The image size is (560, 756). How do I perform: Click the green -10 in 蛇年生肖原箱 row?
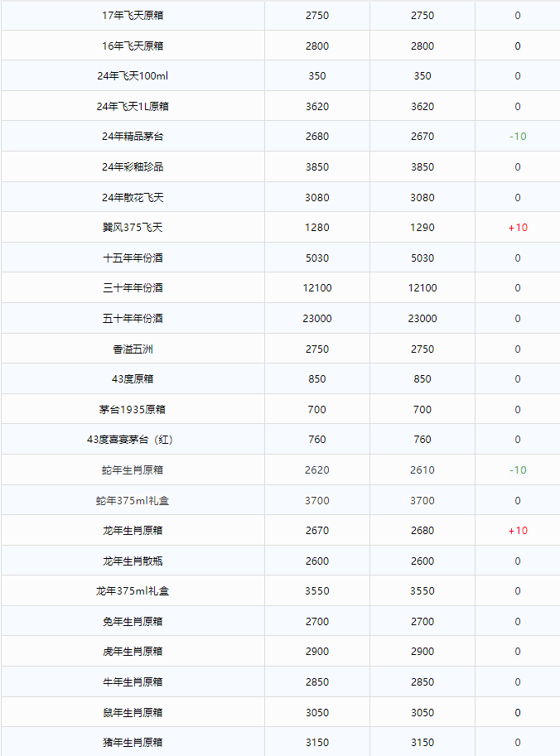click(x=518, y=470)
